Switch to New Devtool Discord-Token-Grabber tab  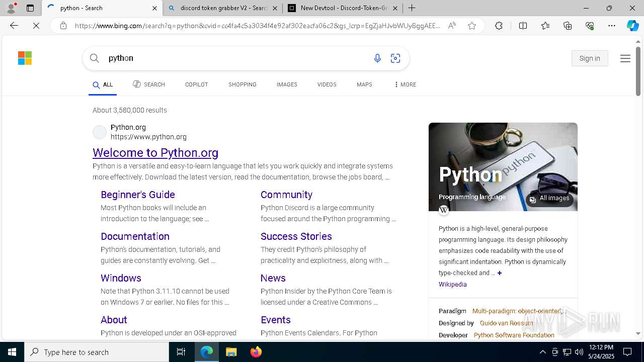pyautogui.click(x=343, y=8)
